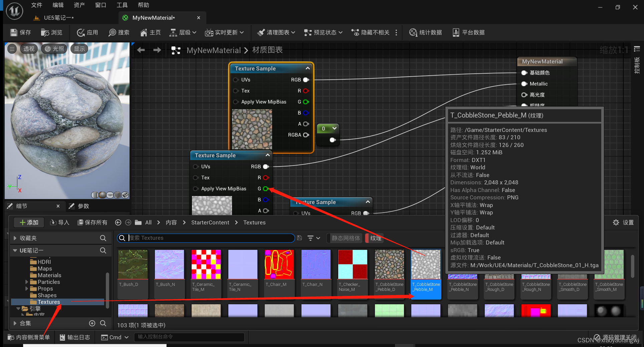Open the constant 0 node dropdown chevron
The width and height of the screenshot is (644, 347).
click(335, 128)
